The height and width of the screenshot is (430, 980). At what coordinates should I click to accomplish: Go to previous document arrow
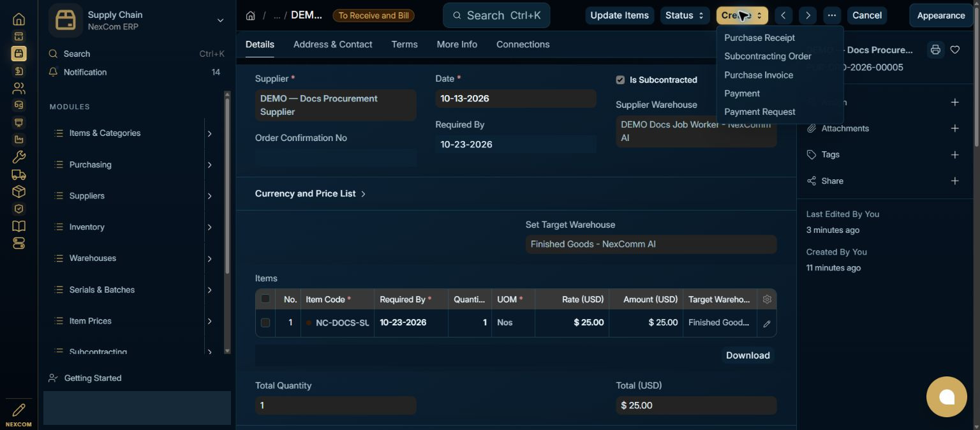pyautogui.click(x=783, y=15)
